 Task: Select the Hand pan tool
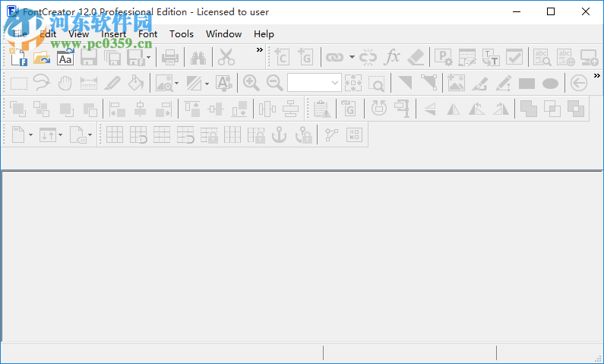tap(65, 83)
